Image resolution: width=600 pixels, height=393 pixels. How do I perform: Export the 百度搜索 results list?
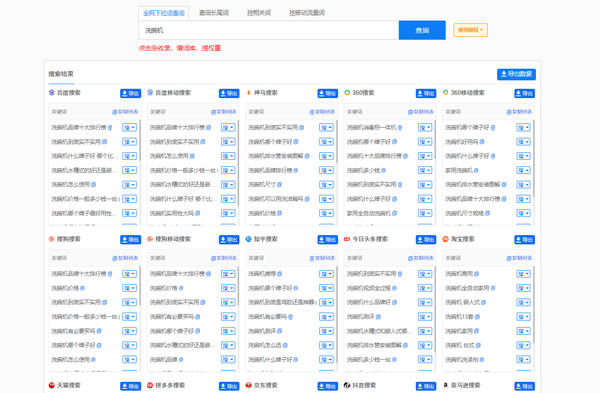click(130, 93)
